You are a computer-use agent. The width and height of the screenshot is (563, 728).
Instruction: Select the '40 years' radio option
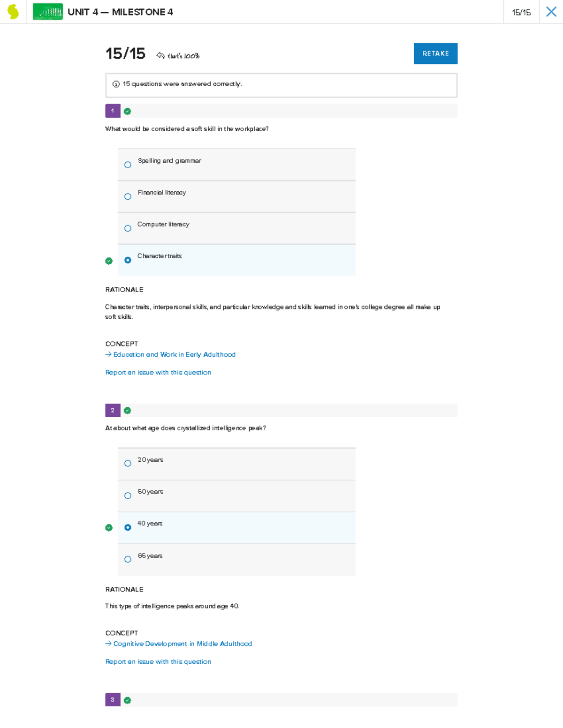128,528
